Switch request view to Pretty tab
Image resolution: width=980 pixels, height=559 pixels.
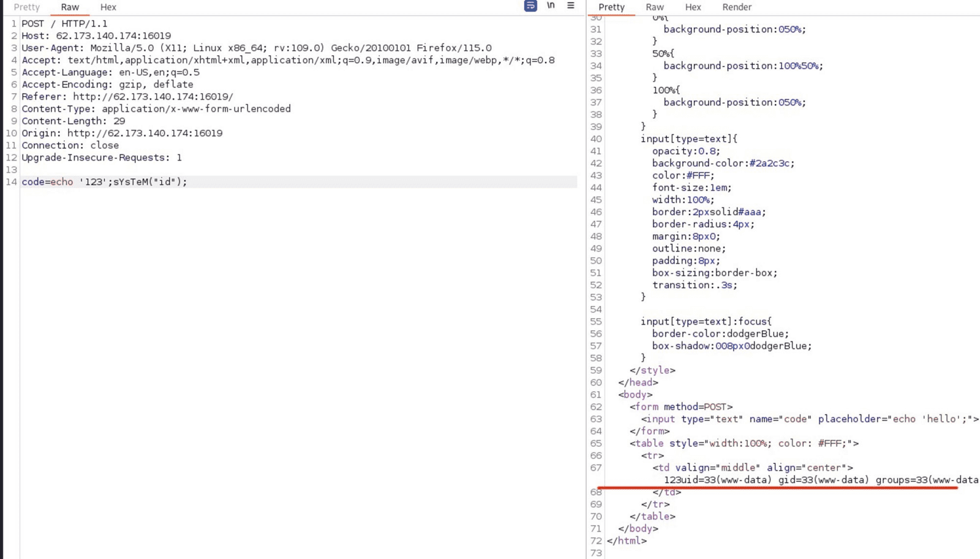coord(27,7)
